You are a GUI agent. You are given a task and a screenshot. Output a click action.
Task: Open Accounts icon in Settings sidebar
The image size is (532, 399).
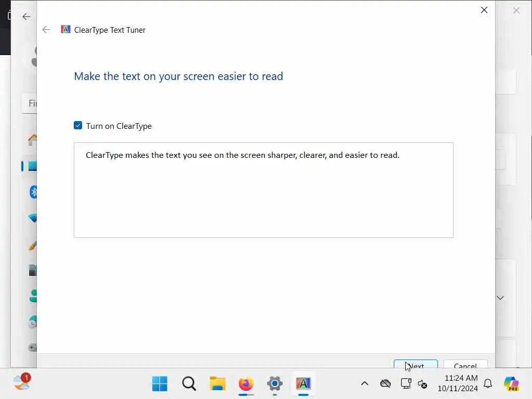pos(33,296)
